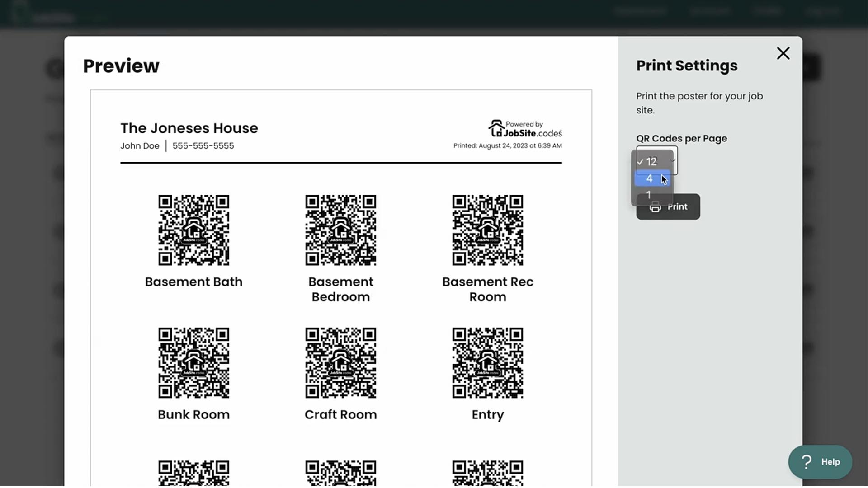
Task: Click the Craft Room QR code
Action: tap(340, 363)
